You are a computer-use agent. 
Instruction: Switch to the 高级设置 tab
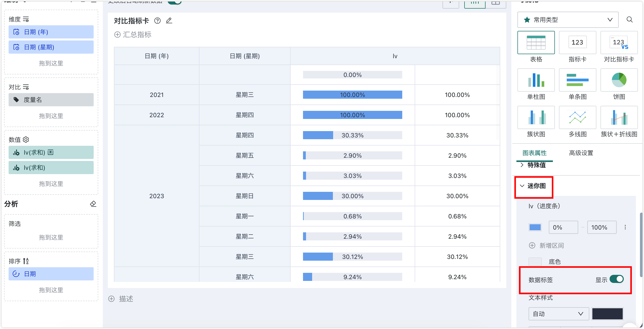coord(581,153)
